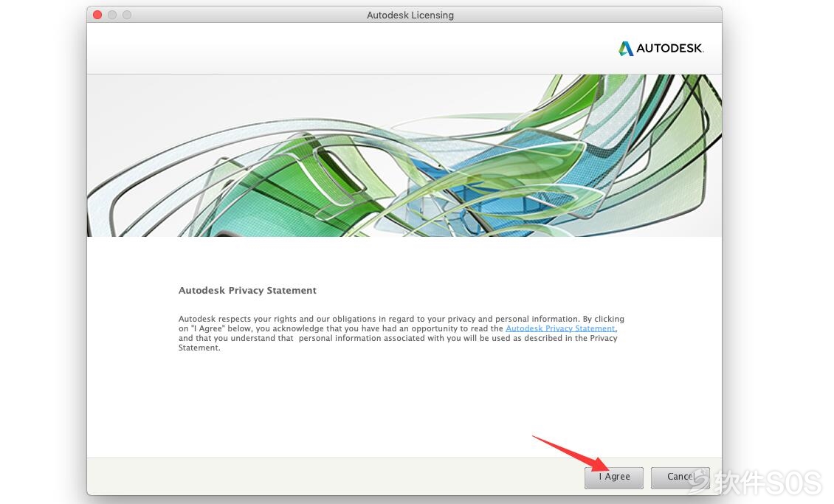Click the I Agree button
This screenshot has height=504, width=834.
[614, 477]
